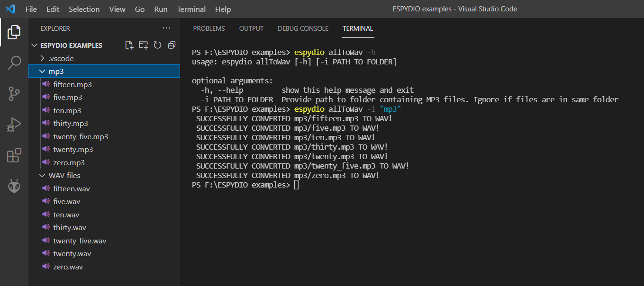The width and height of the screenshot is (644, 286).
Task: Collapse all folders in Explorer
Action: pyautogui.click(x=172, y=45)
